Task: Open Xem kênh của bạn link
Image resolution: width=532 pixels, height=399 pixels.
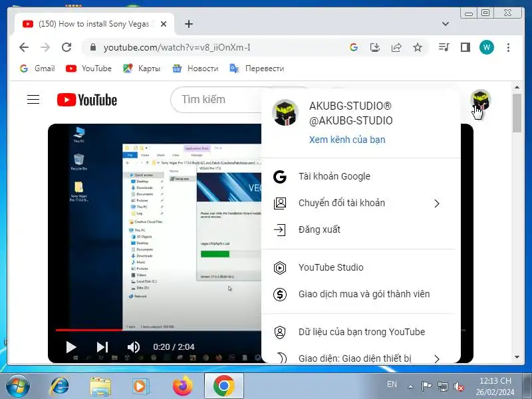Action: 347,140
